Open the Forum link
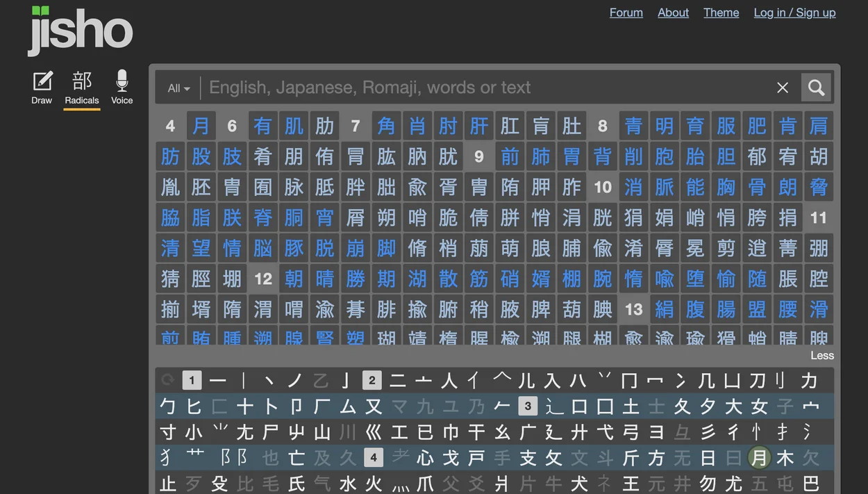 coord(626,13)
